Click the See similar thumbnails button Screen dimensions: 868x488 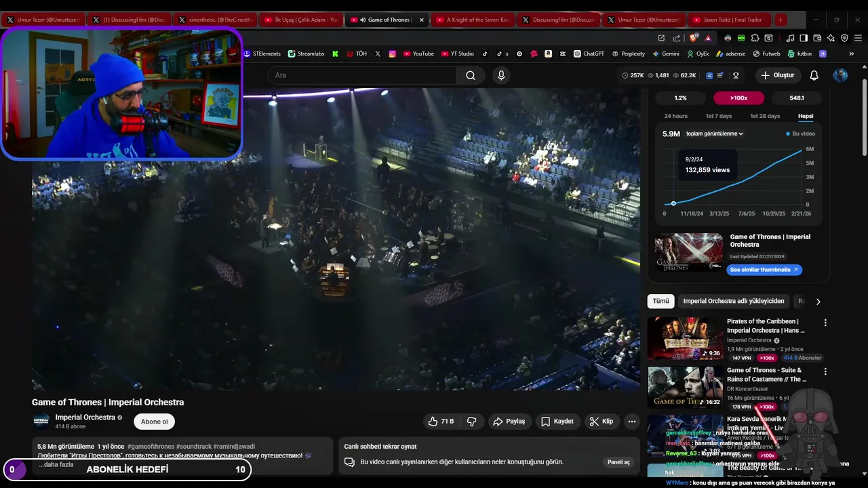pyautogui.click(x=764, y=270)
